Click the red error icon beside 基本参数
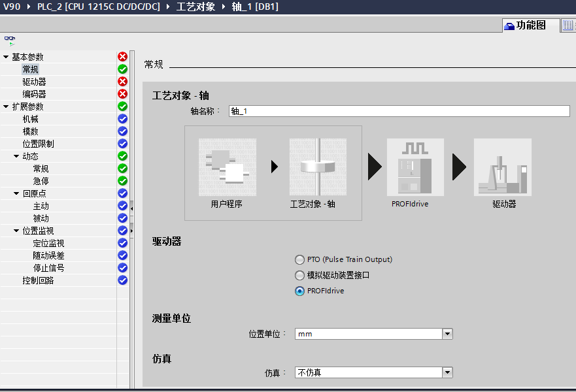The height and width of the screenshot is (392, 576). click(123, 57)
